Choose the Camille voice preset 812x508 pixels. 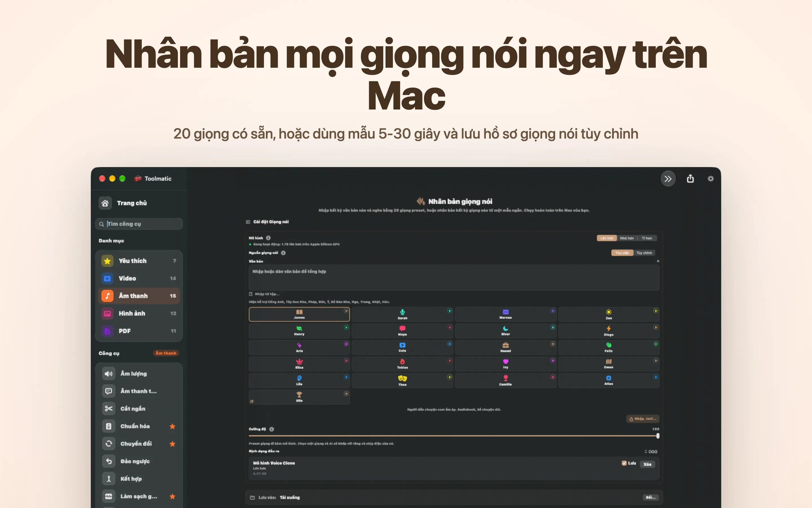505,381
